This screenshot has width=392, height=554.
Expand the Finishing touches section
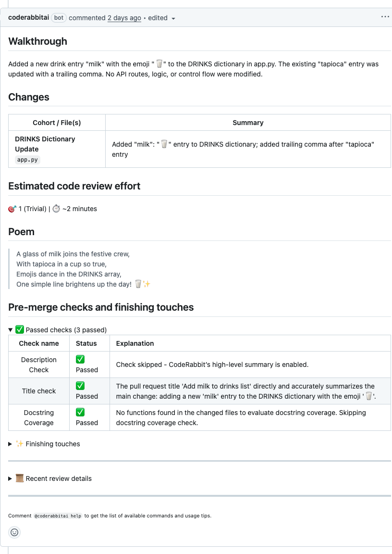click(x=10, y=443)
